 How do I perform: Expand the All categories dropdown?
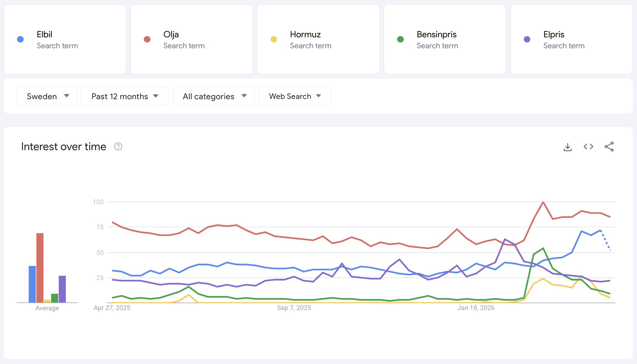click(214, 96)
